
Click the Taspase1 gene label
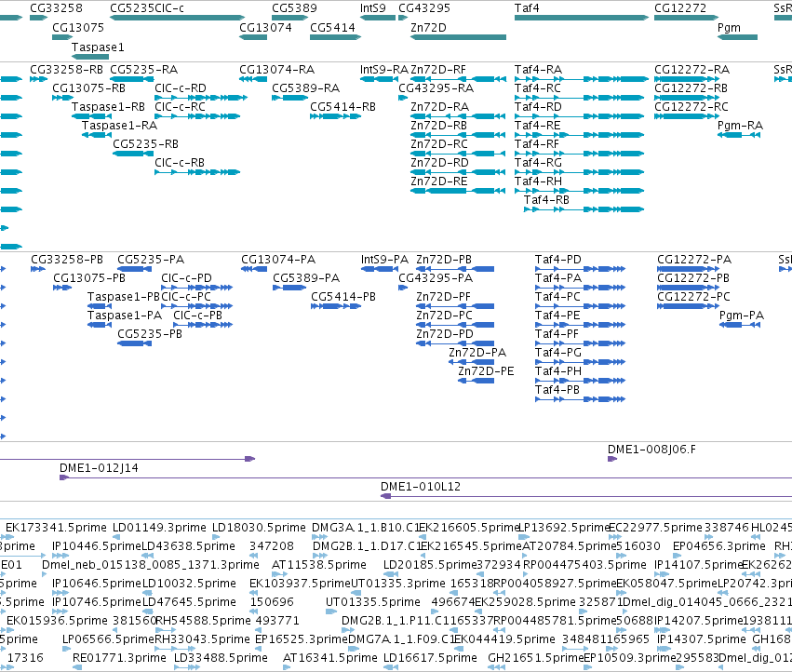98,47
